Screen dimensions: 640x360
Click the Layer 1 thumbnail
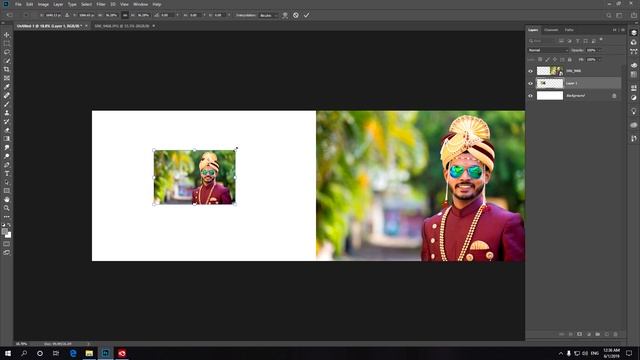click(x=549, y=83)
